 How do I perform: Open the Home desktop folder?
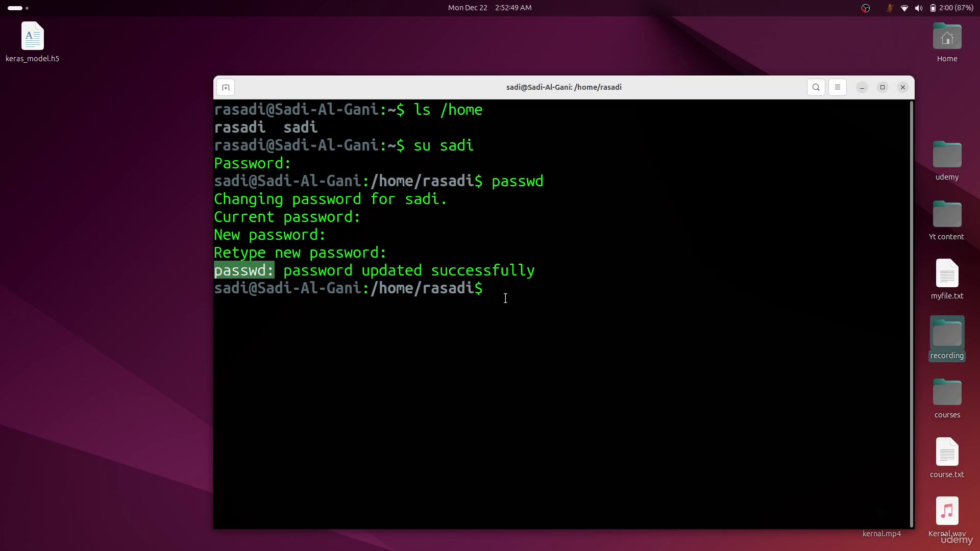click(947, 42)
